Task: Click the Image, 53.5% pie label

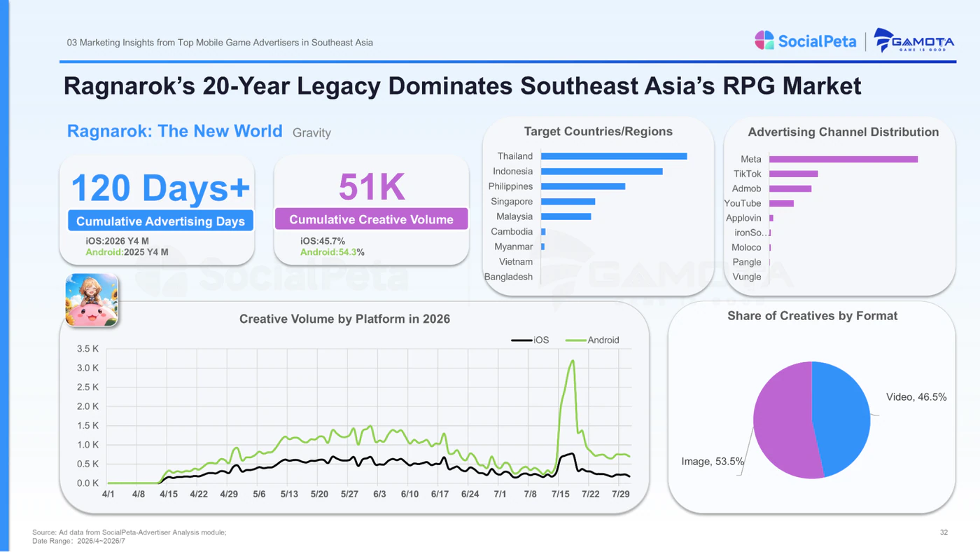Action: (713, 462)
